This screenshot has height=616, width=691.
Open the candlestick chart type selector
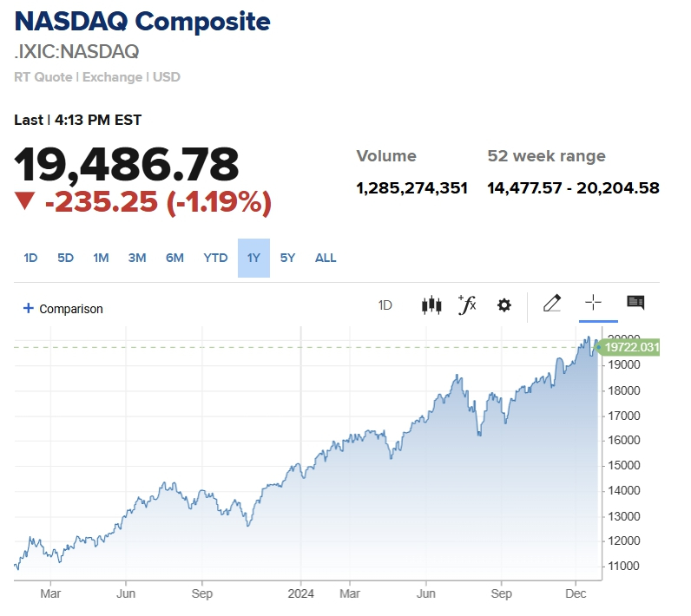click(x=431, y=305)
